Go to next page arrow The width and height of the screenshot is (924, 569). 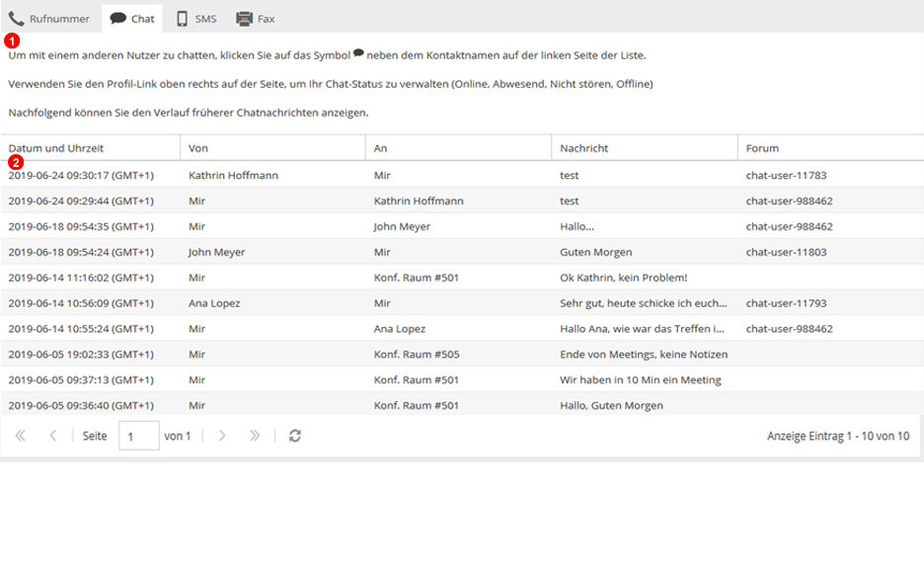pyautogui.click(x=222, y=436)
